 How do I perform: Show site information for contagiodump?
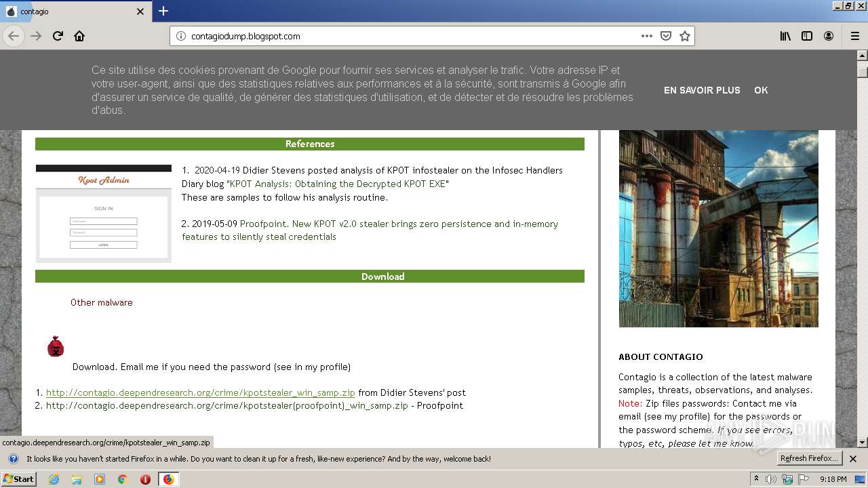(x=181, y=36)
